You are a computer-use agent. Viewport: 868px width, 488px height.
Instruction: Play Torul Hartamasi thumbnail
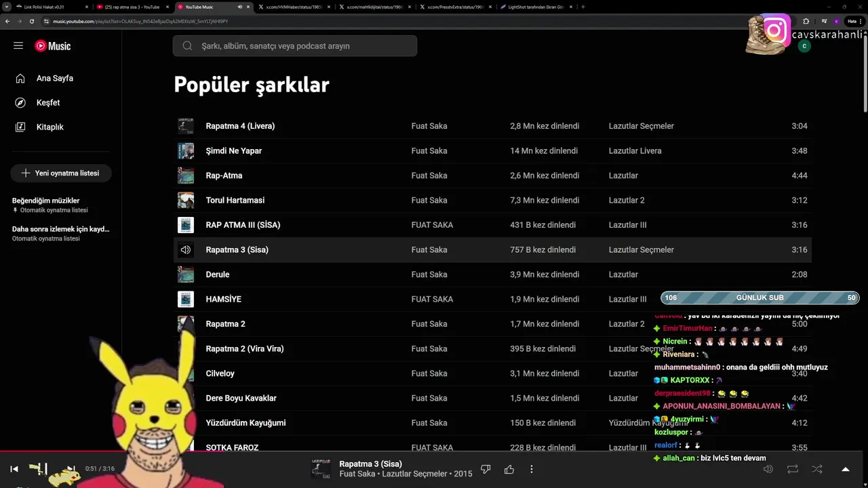tap(186, 200)
